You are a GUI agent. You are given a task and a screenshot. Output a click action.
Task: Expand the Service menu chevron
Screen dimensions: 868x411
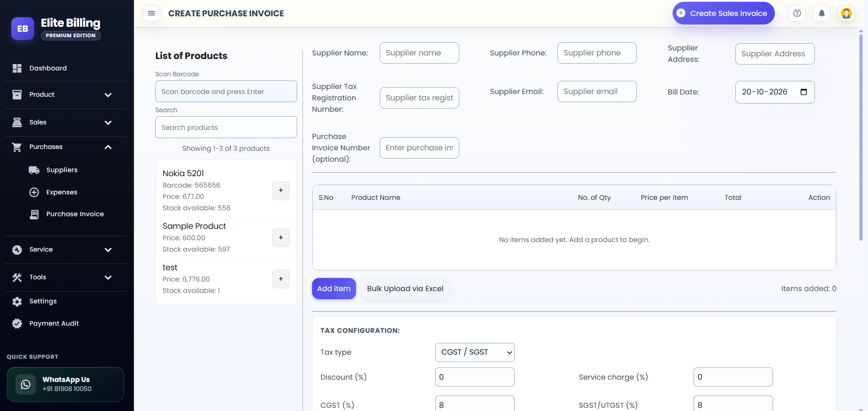(108, 250)
